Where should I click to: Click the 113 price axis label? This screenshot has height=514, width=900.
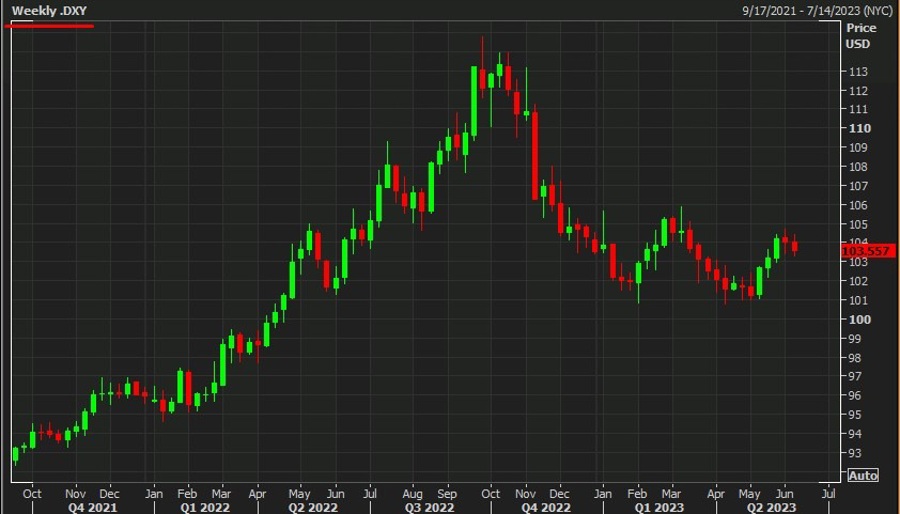tap(859, 72)
